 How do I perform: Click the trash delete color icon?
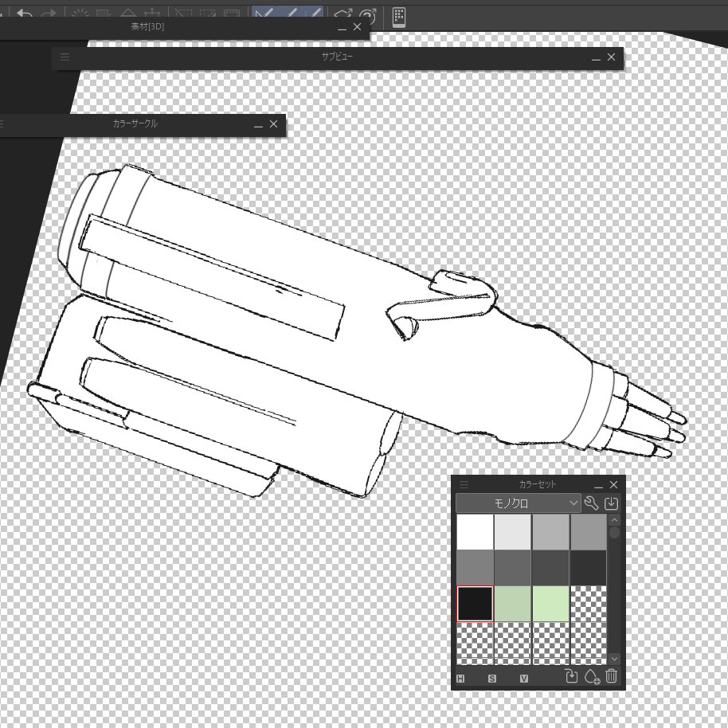612,676
